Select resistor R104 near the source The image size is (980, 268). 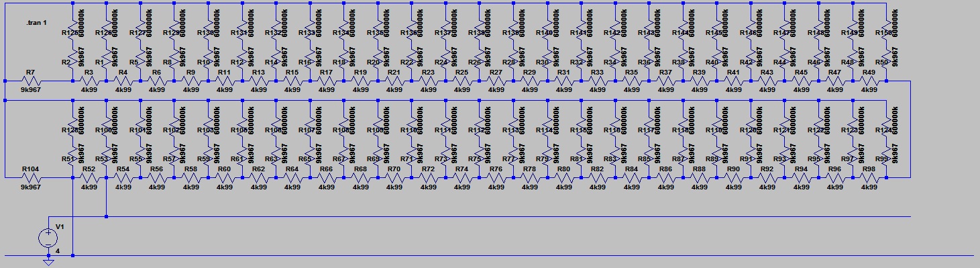click(31, 179)
